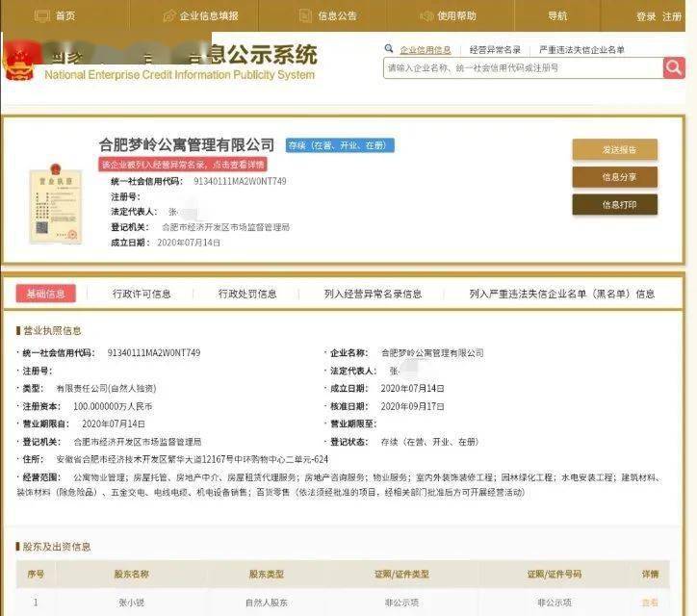Click the business license thumbnail image

(x=56, y=204)
